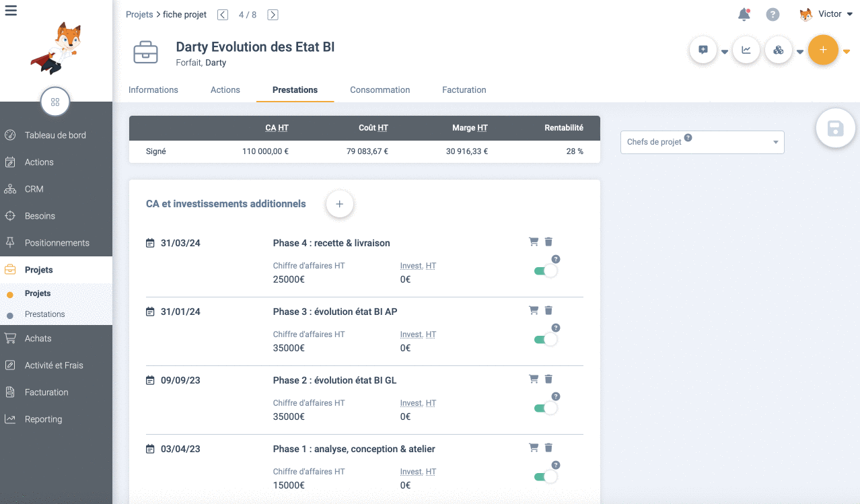Go to Tableau de bord
The height and width of the screenshot is (504, 860).
pyautogui.click(x=56, y=135)
